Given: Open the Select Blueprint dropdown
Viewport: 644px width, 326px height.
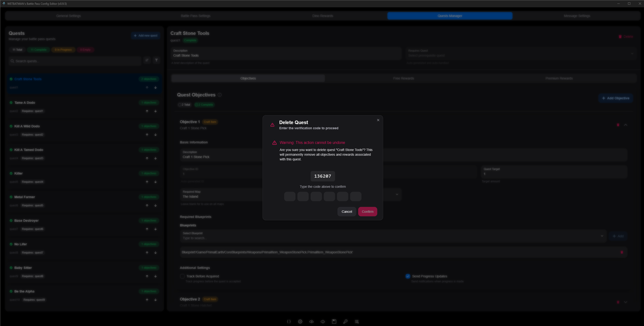Looking at the screenshot, I should (x=393, y=236).
